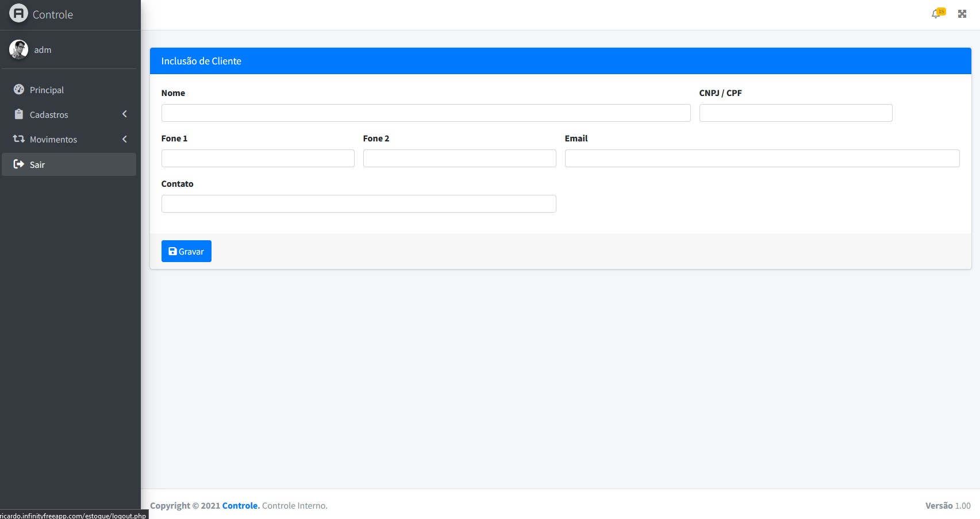Viewport: 980px width, 519px height.
Task: Select the Fone 1 text box
Action: (258, 158)
